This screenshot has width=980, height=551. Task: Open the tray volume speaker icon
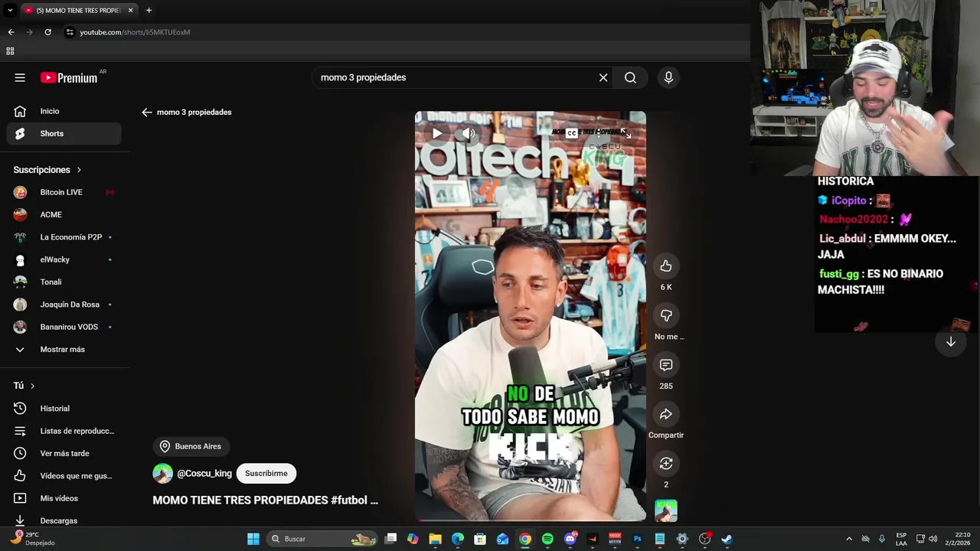[x=933, y=539]
